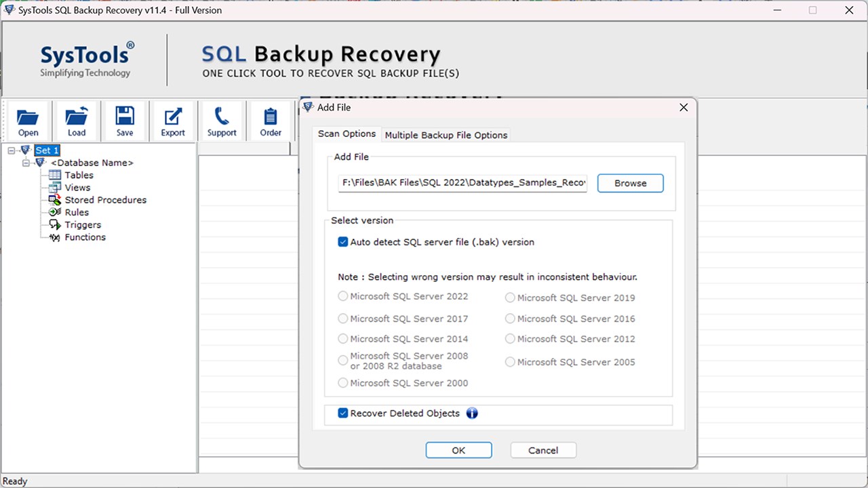The width and height of the screenshot is (868, 488).
Task: Select Rules label in tree
Action: coord(77,212)
